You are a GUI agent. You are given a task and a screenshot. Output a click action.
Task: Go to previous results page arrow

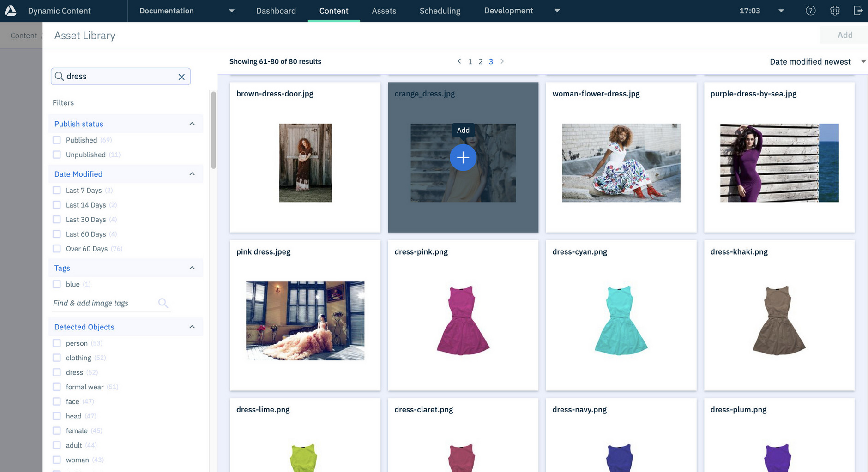459,61
